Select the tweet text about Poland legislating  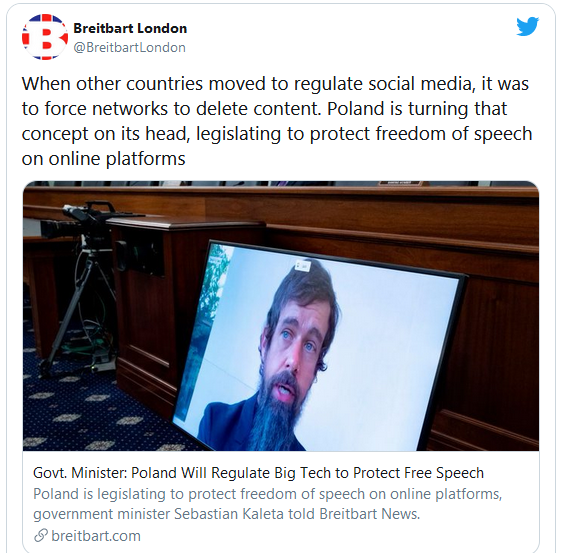tap(277, 121)
